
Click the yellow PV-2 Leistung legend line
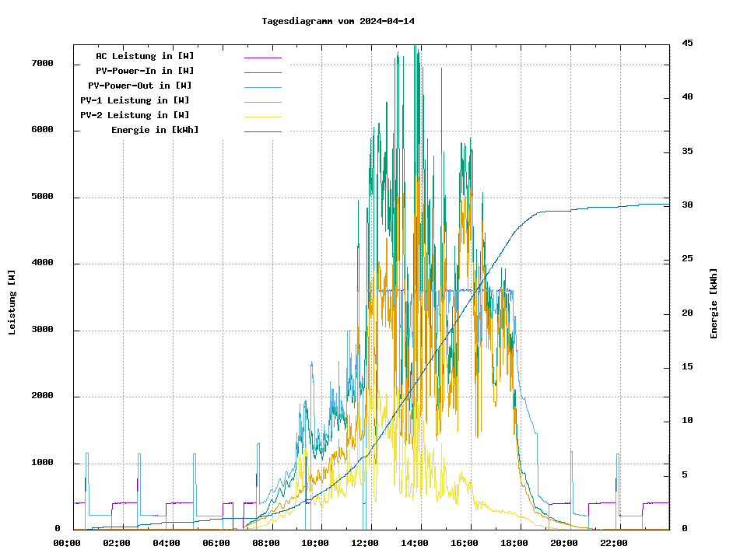click(x=262, y=116)
